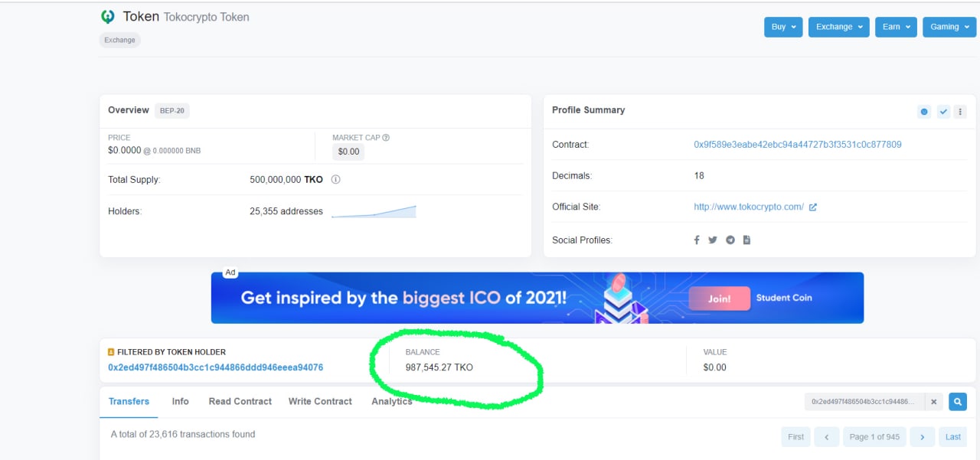The height and width of the screenshot is (460, 980).
Task: Open the Earn dropdown
Action: [896, 27]
